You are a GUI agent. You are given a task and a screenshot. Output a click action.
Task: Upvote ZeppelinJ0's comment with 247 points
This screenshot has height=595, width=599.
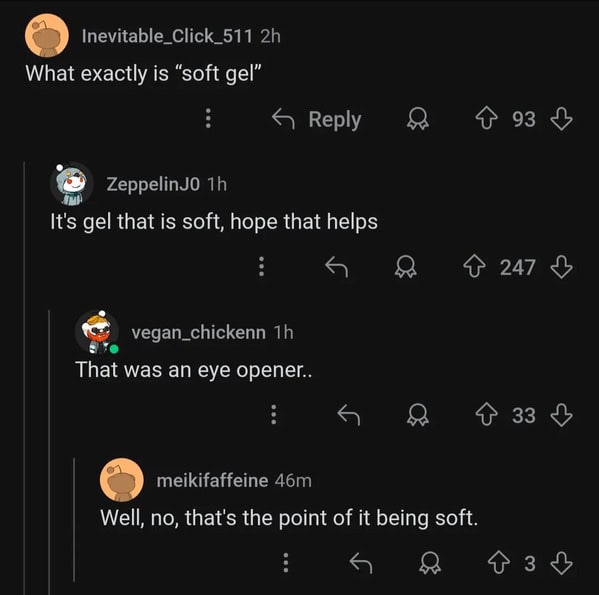(474, 267)
